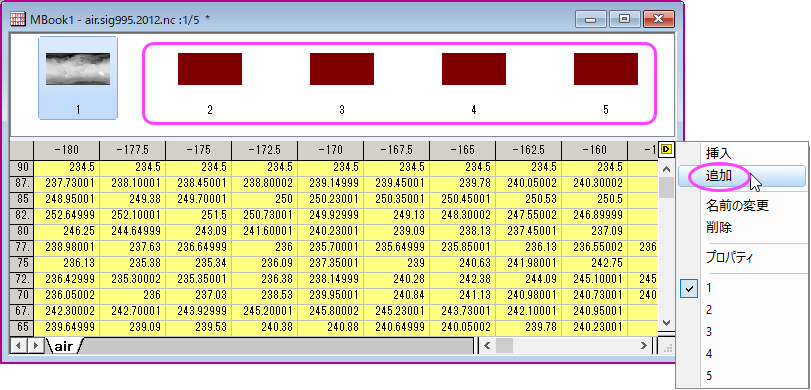
Task: Choose 挿入 from the context menu
Action: click(741, 153)
